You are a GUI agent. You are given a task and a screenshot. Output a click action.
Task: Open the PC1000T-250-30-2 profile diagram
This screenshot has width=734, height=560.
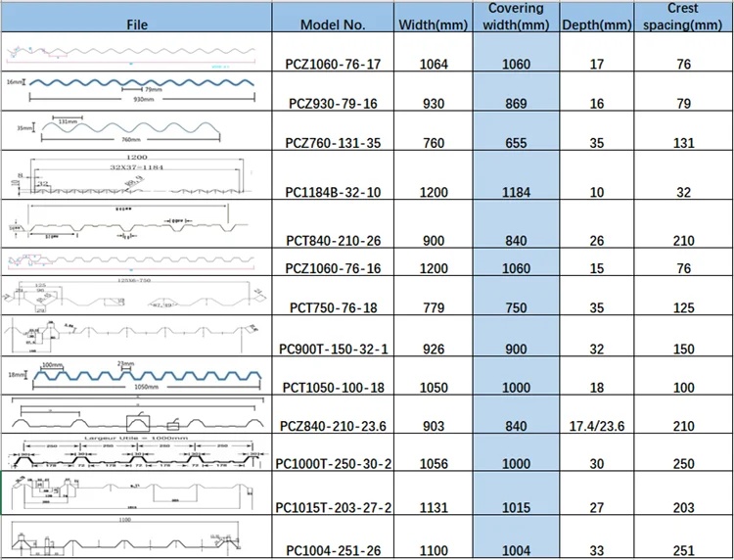point(135,453)
